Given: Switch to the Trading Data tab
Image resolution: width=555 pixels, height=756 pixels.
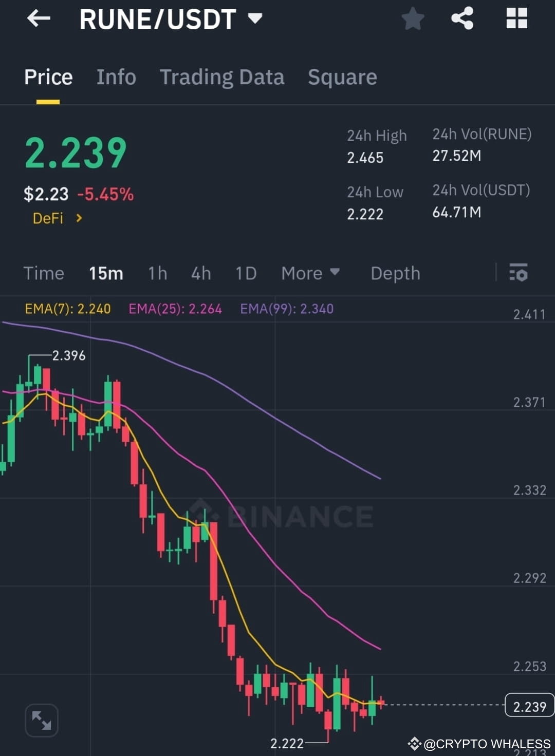Looking at the screenshot, I should coord(222,77).
